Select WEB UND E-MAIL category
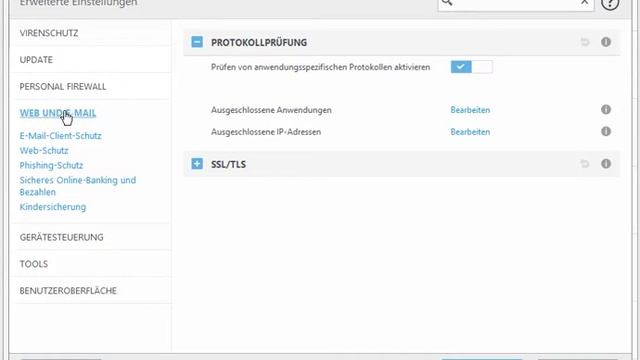The image size is (640, 360). click(x=58, y=113)
